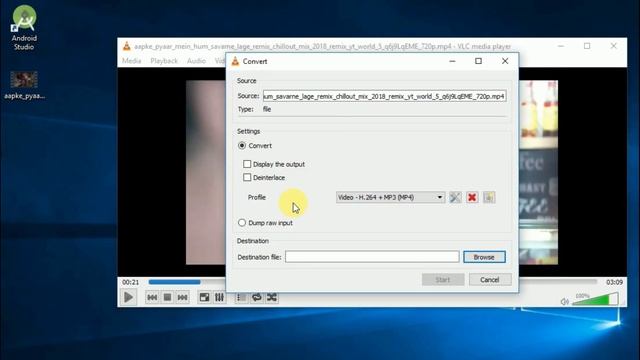640x360 pixels.
Task: Seek on the VLC progress bar
Action: (373, 282)
